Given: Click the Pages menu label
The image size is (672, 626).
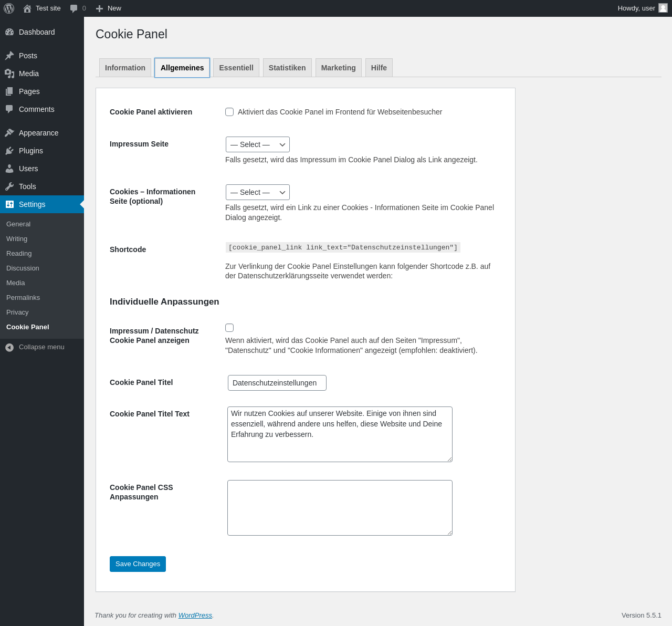Looking at the screenshot, I should click(x=29, y=91).
